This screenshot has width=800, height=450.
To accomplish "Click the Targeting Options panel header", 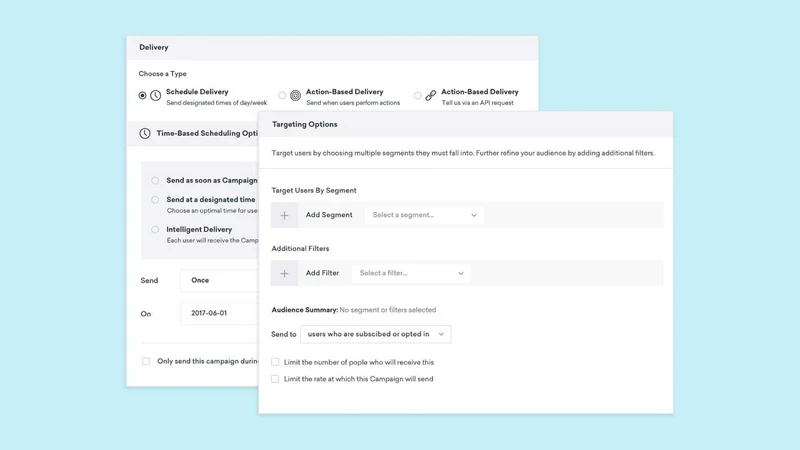I will tap(466, 124).
